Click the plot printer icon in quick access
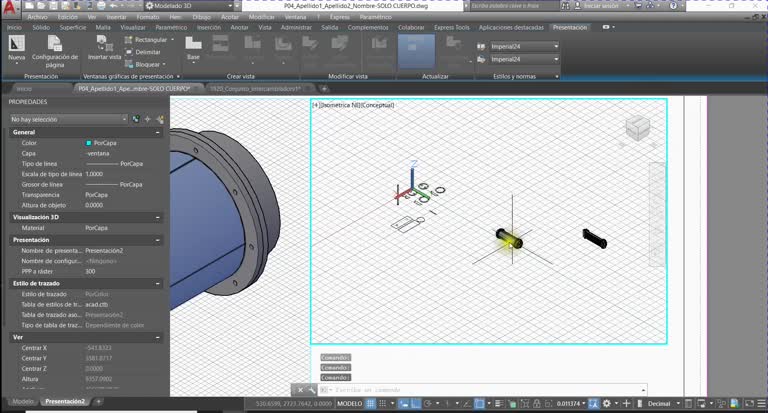 click(100, 6)
